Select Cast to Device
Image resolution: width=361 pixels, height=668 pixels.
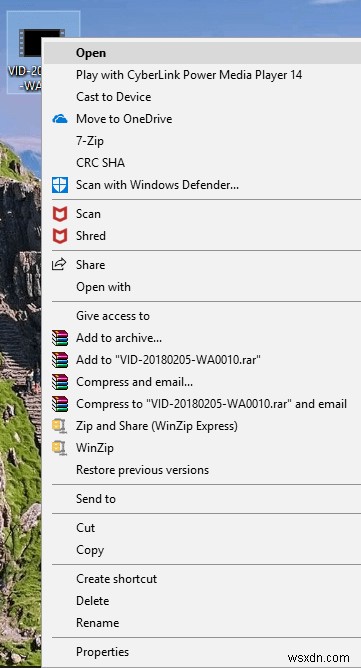(202, 97)
